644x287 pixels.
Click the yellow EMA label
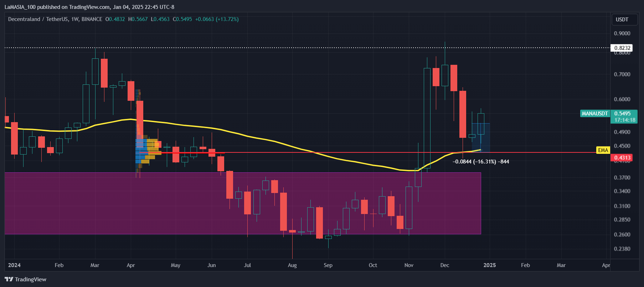point(603,150)
